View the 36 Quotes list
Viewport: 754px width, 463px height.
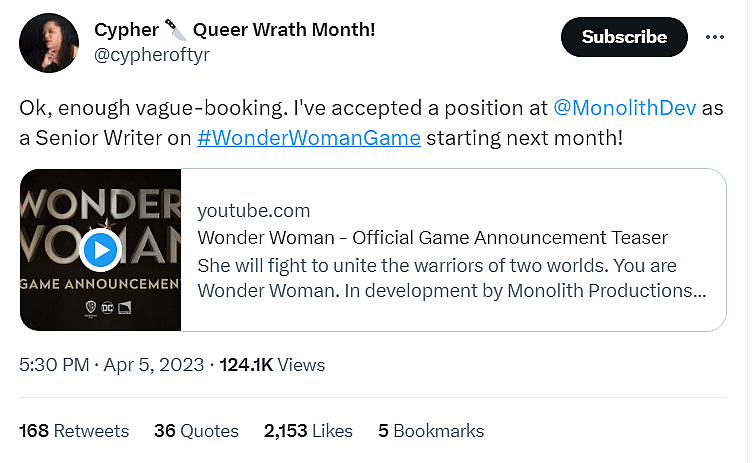pyautogui.click(x=196, y=431)
